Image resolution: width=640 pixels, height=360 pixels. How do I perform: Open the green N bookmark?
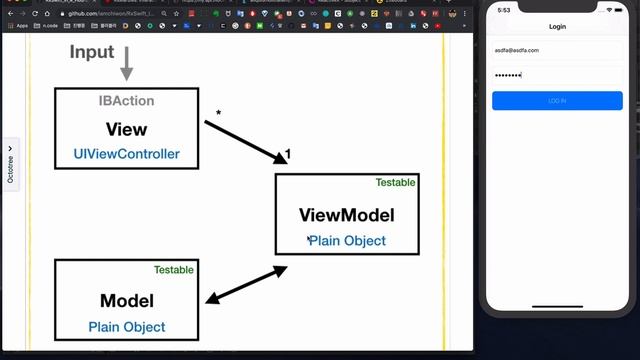point(260,26)
